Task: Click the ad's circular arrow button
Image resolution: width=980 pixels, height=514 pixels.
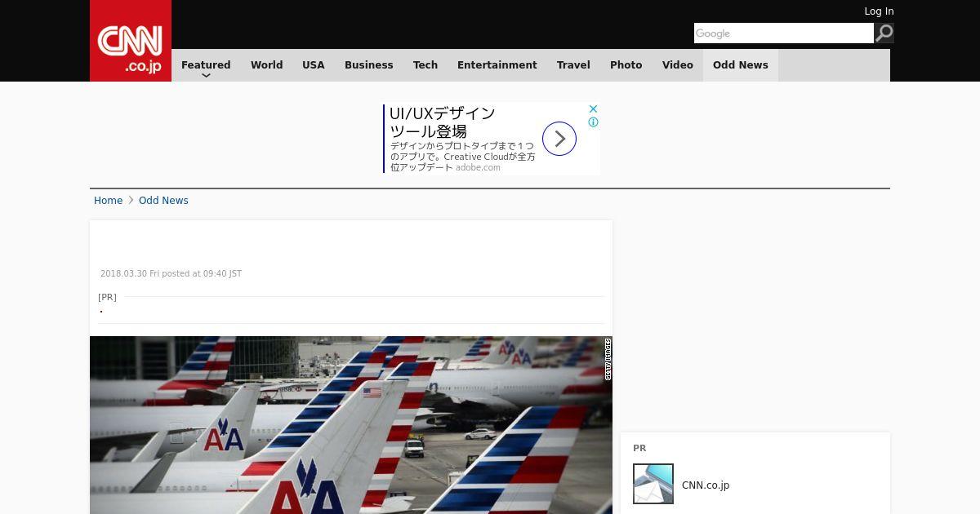Action: (559, 139)
